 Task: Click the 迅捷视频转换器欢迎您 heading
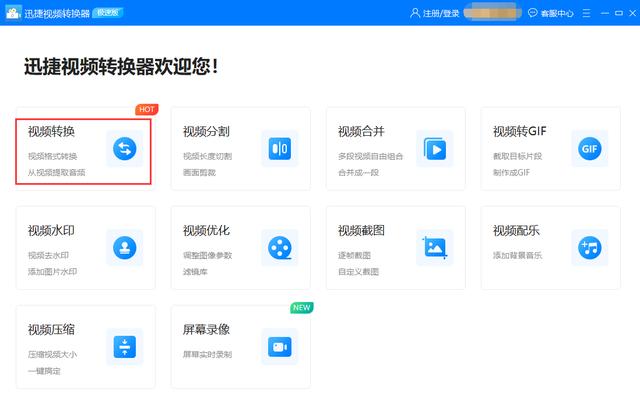121,67
